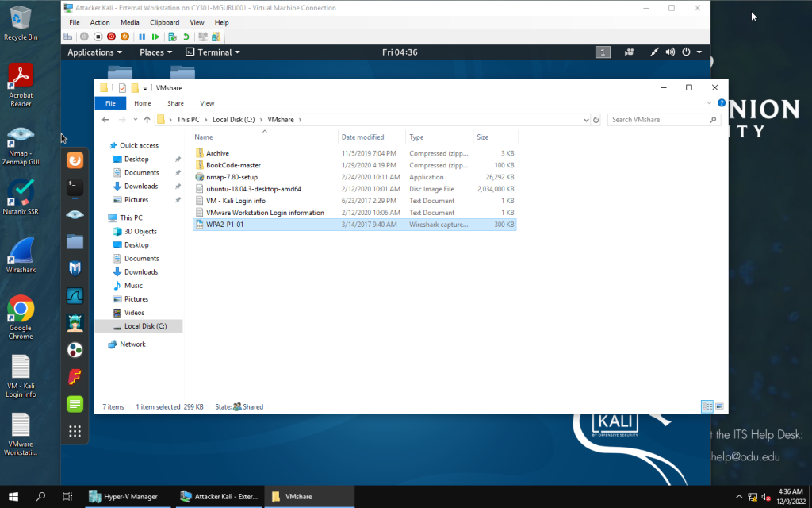Show hidden system tray icons chevron
The image size is (812, 508).
pos(739,497)
